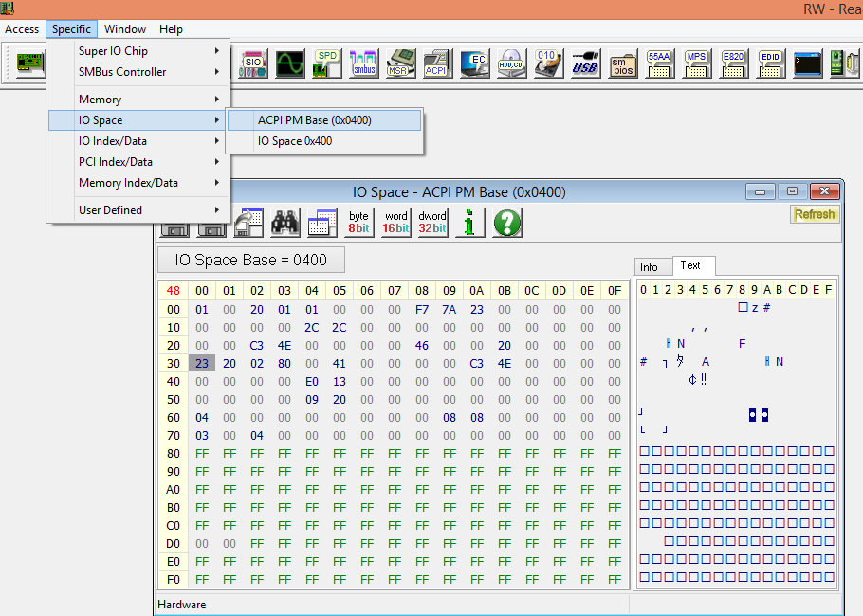The image size is (863, 616).
Task: Open the Access menu
Action: pos(22,29)
